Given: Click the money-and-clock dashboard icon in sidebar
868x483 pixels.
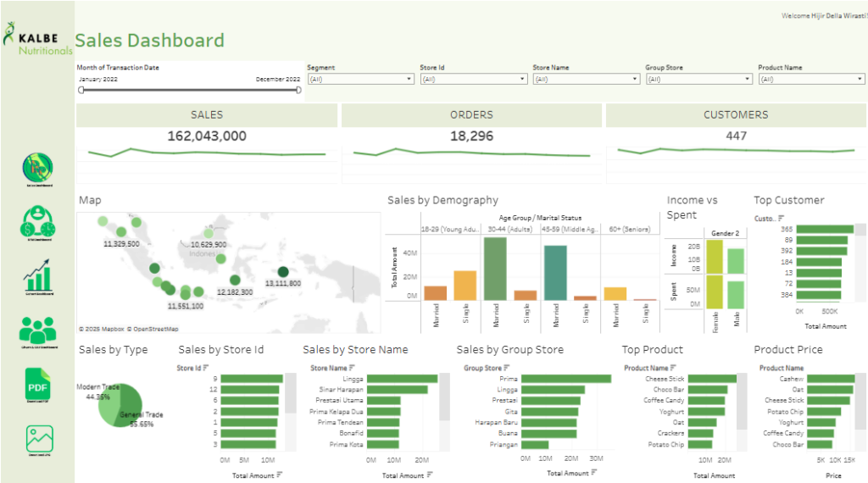Looking at the screenshot, I should click(x=37, y=223).
